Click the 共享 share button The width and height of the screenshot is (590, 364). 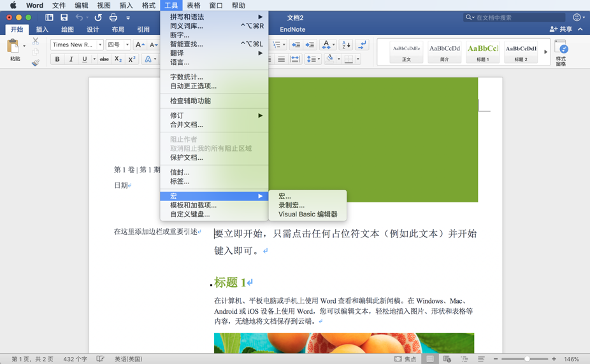pyautogui.click(x=561, y=29)
